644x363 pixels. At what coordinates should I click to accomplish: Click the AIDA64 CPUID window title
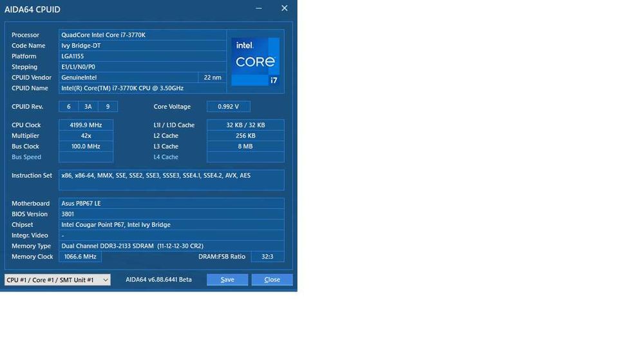[32, 10]
